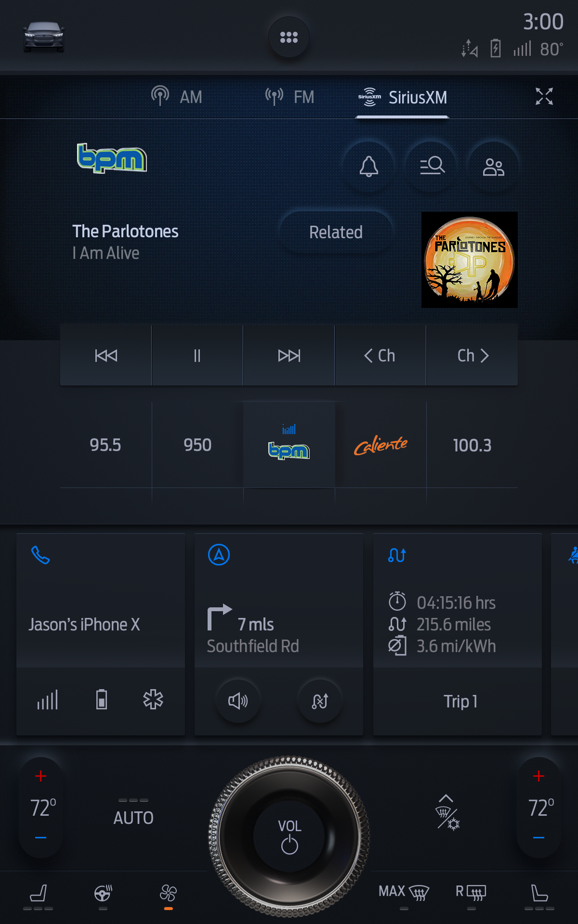Image resolution: width=578 pixels, height=924 pixels.
Task: Open SiriusXM alerts bell icon
Action: tap(369, 167)
